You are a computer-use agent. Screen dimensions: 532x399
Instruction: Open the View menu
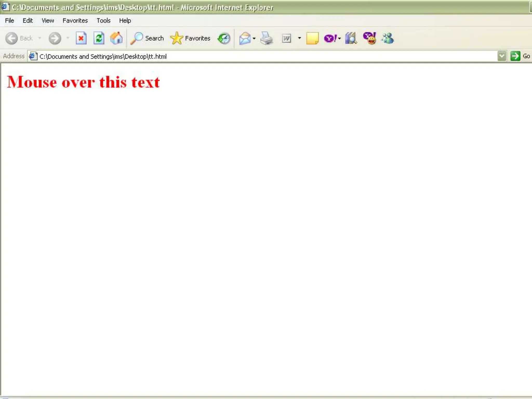click(48, 21)
